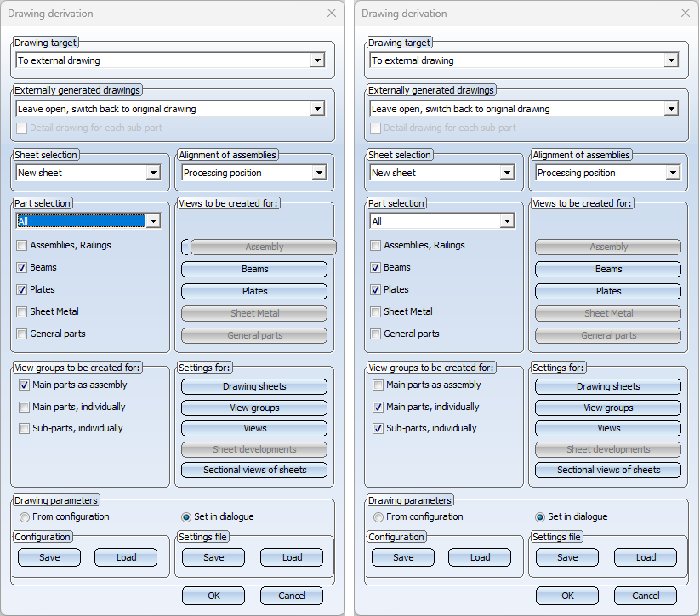Select From configuration radio in left dialog
The width and height of the screenshot is (700, 616).
tap(25, 516)
